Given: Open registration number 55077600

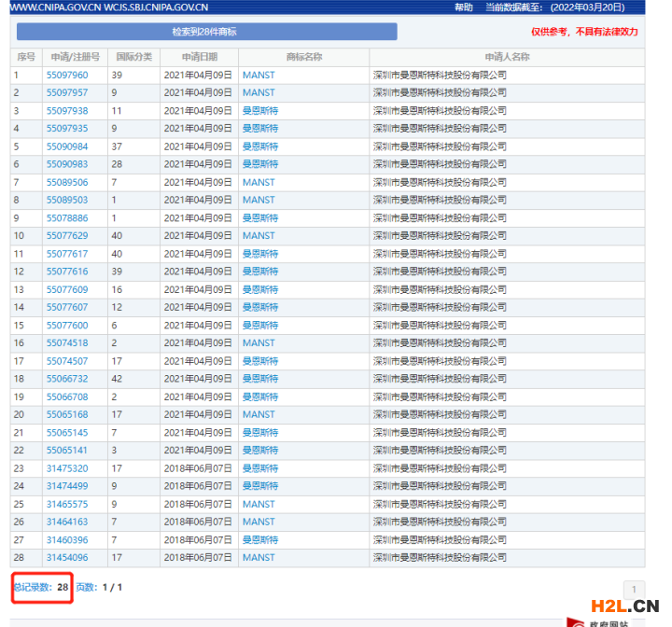Looking at the screenshot, I should click(x=67, y=326).
